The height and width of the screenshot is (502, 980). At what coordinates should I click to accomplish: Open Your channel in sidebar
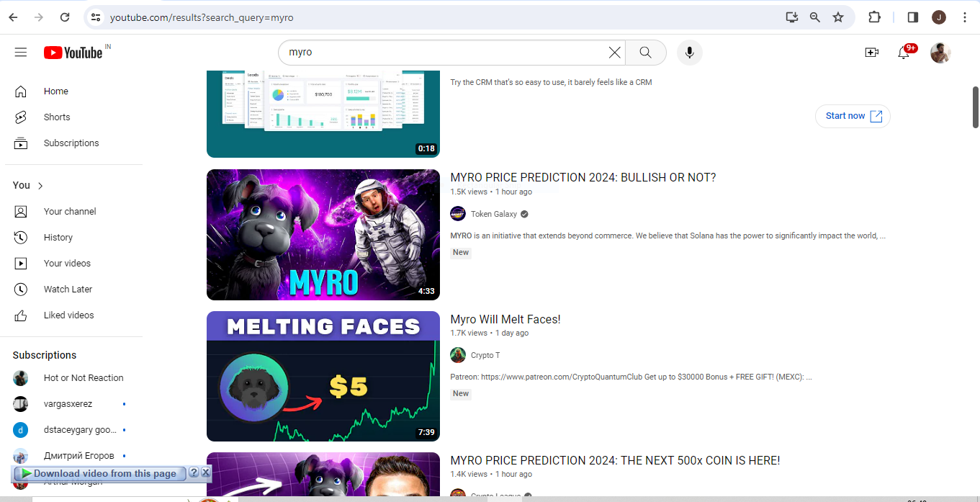[71, 212]
